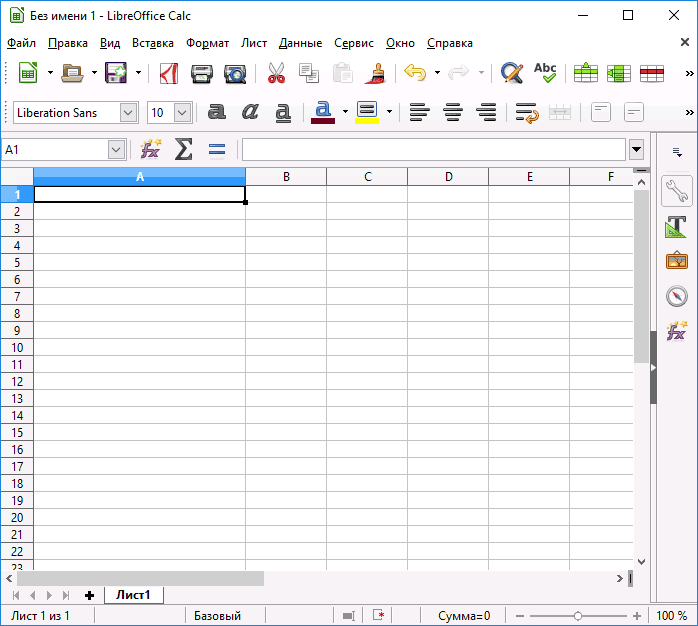Viewport: 698px width, 626px height.
Task: Open the Вставка menu
Action: pyautogui.click(x=153, y=43)
